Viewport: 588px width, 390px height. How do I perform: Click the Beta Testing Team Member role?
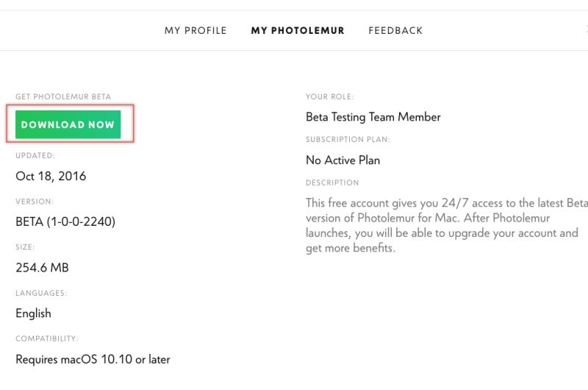373,117
